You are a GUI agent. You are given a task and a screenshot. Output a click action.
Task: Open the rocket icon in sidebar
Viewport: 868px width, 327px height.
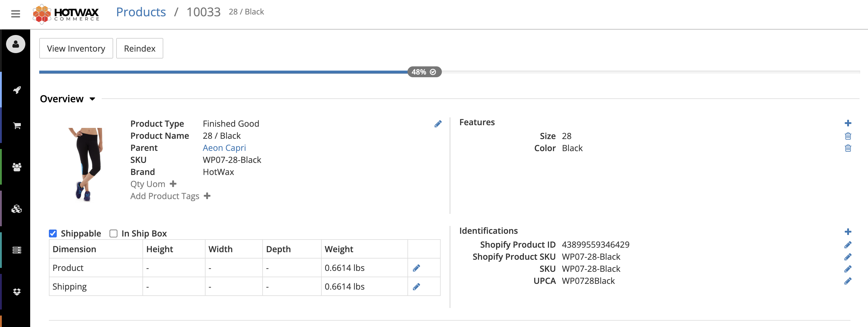click(x=17, y=90)
